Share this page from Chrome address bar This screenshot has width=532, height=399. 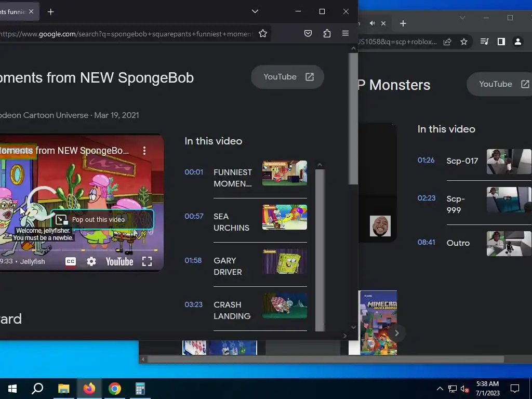point(447,42)
